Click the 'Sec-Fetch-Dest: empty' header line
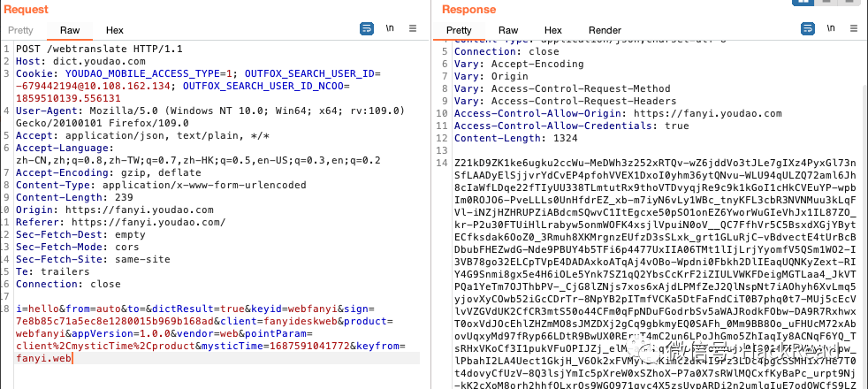The image size is (868, 389). (80, 234)
